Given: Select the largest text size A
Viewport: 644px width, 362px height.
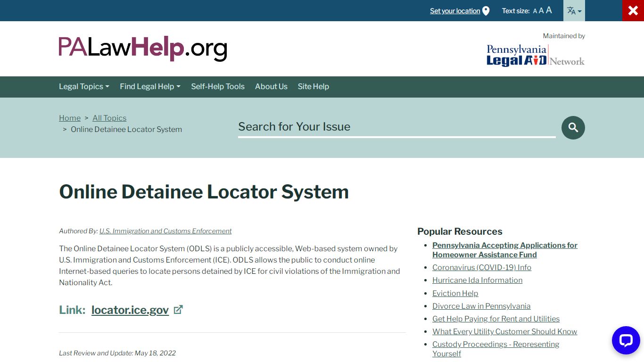Looking at the screenshot, I should click(549, 10).
